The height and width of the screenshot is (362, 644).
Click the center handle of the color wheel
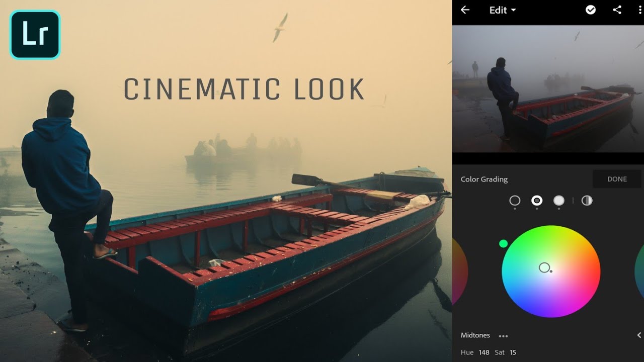point(544,267)
